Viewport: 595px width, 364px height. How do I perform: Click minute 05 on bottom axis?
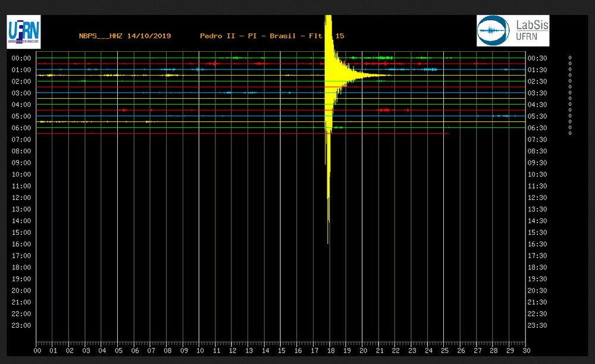point(119,351)
